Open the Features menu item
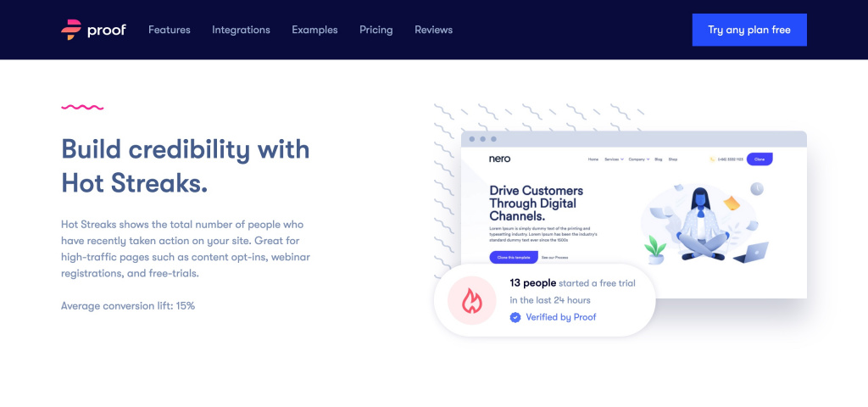Image resolution: width=868 pixels, height=407 pixels. coord(170,30)
